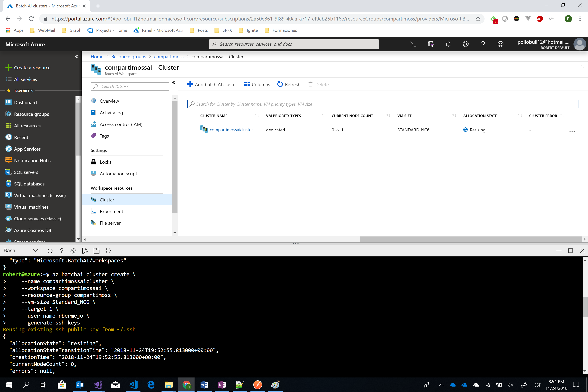Image resolution: width=588 pixels, height=392 pixels.
Task: Open a new Cloud Shell session icon
Action: [97, 250]
